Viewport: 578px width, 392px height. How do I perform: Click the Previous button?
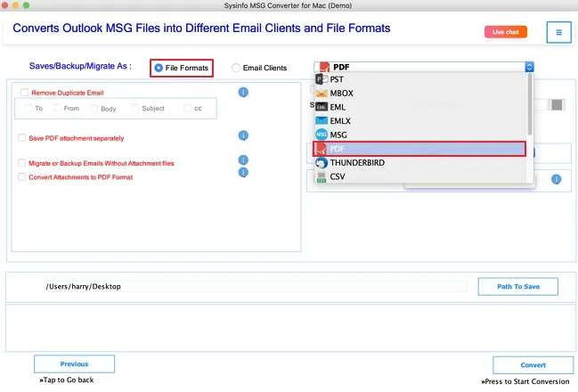[75, 364]
